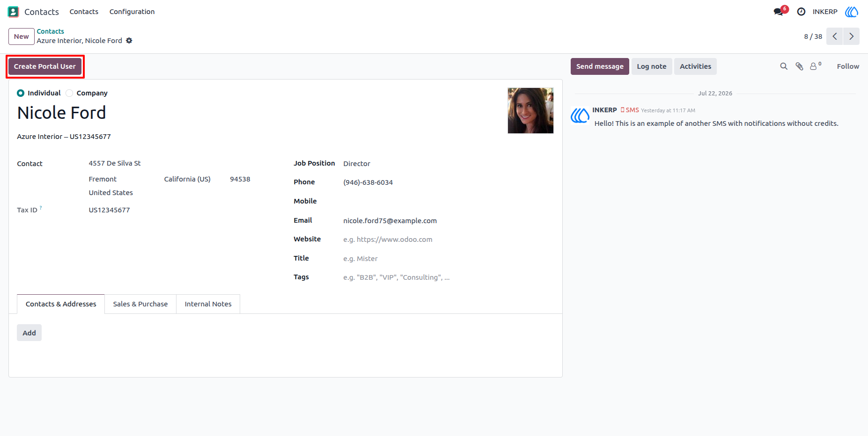
Task: Open the Title dropdown field
Action: coord(448,259)
